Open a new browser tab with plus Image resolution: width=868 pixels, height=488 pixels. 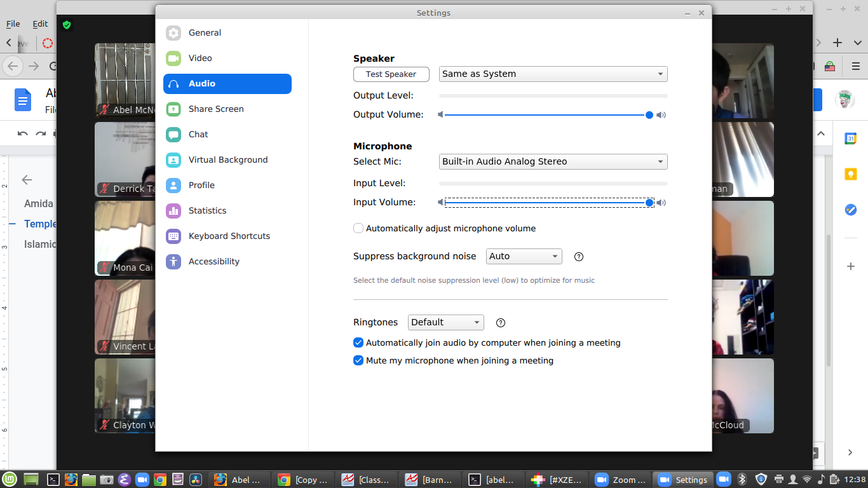pyautogui.click(x=837, y=43)
